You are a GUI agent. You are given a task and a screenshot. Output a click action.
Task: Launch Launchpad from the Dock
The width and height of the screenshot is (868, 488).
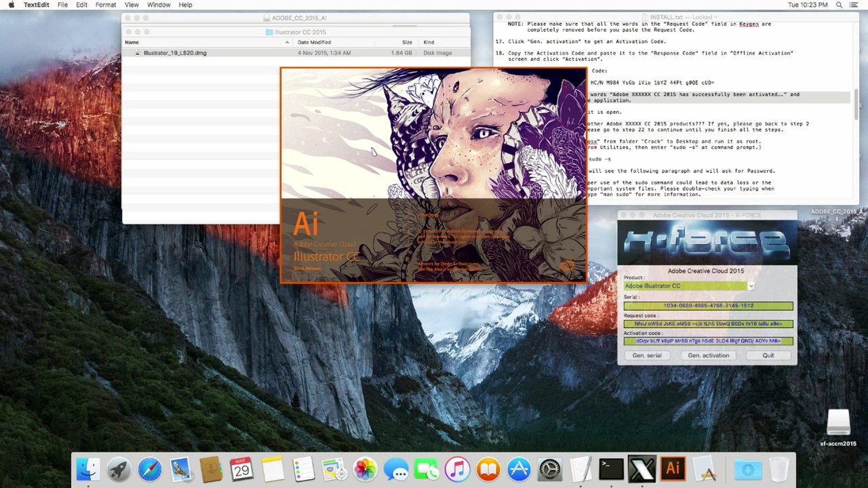pos(119,469)
